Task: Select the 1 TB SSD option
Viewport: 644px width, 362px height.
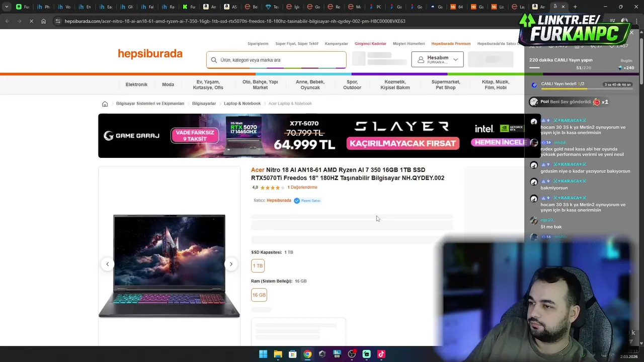Action: 258,265
